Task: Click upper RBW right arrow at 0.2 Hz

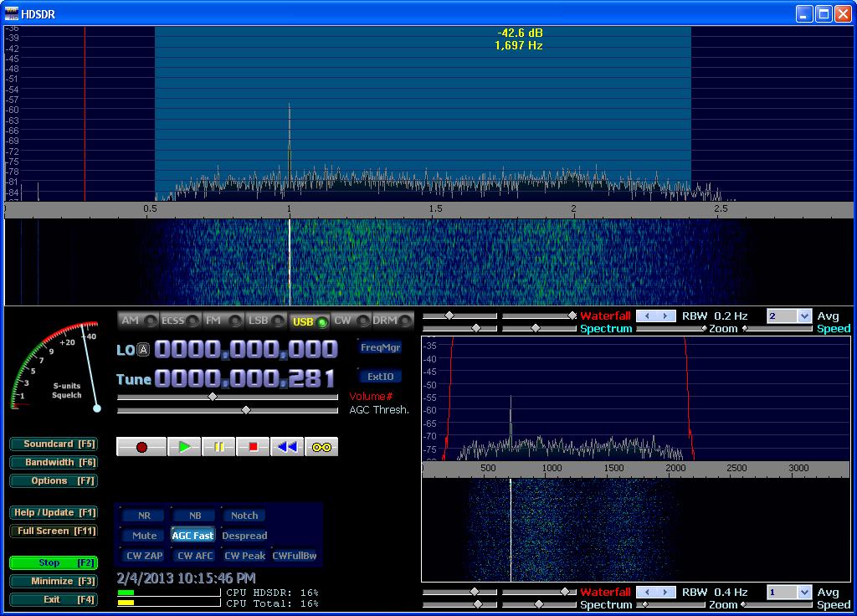Action: coord(665,316)
